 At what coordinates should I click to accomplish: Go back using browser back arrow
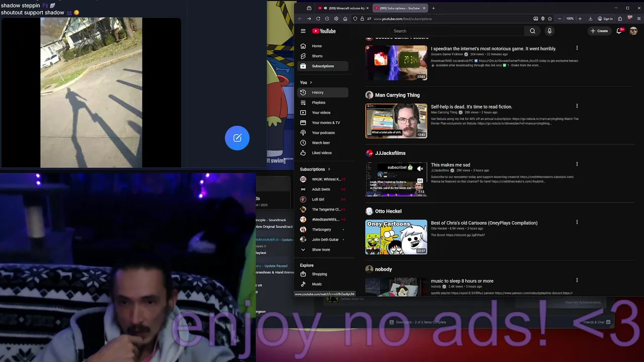(x=300, y=19)
